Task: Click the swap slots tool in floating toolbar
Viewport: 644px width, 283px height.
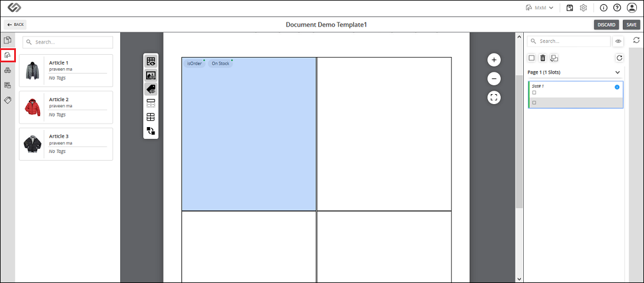Action: [151, 131]
